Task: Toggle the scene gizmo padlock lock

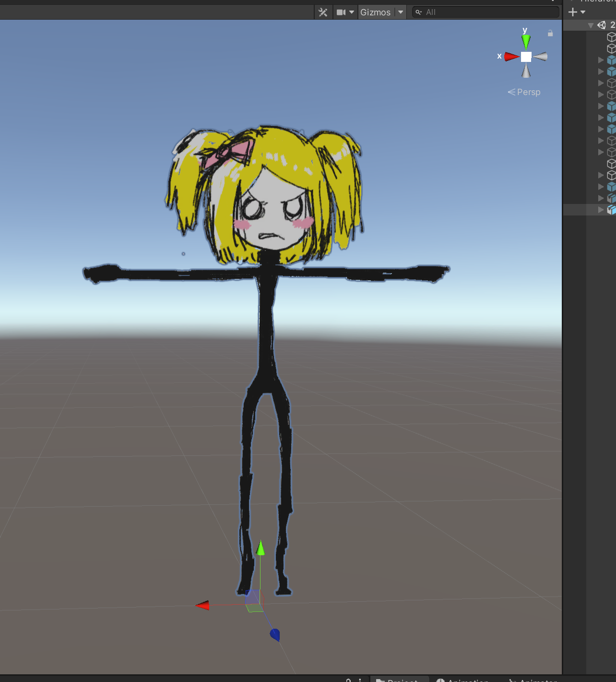Action: tap(550, 33)
